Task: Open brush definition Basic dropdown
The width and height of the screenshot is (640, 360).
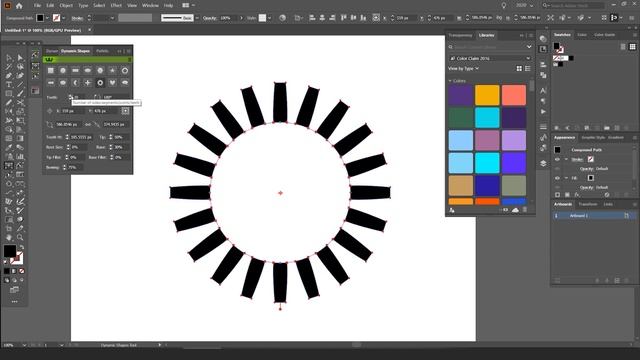Action: click(x=197, y=18)
